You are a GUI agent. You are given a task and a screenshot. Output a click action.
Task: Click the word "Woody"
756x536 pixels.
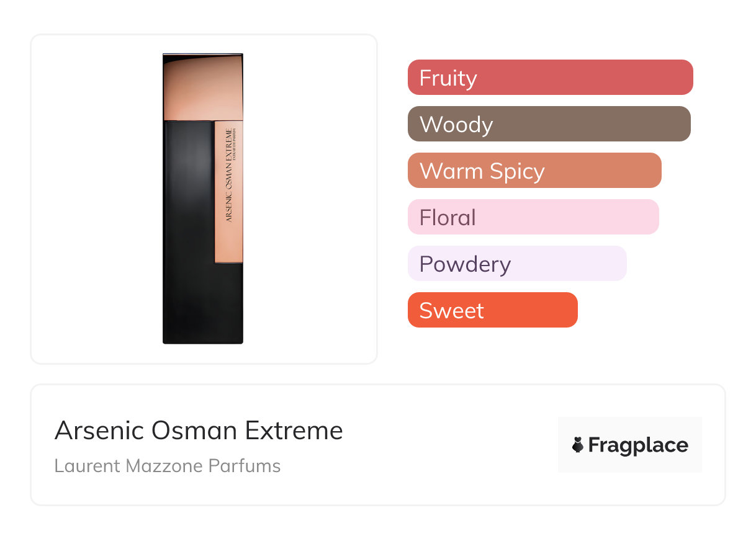tap(456, 125)
